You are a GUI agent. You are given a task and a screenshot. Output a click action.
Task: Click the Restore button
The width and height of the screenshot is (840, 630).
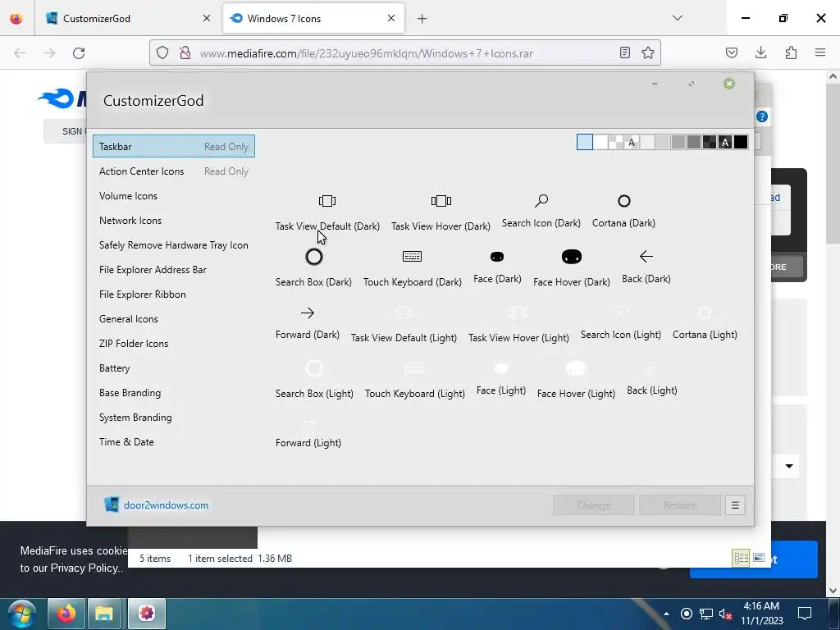coord(680,505)
